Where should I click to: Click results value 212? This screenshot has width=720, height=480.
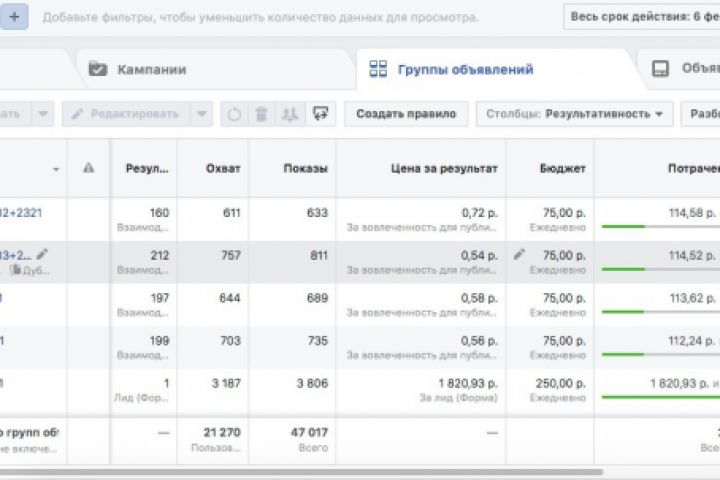[159, 255]
